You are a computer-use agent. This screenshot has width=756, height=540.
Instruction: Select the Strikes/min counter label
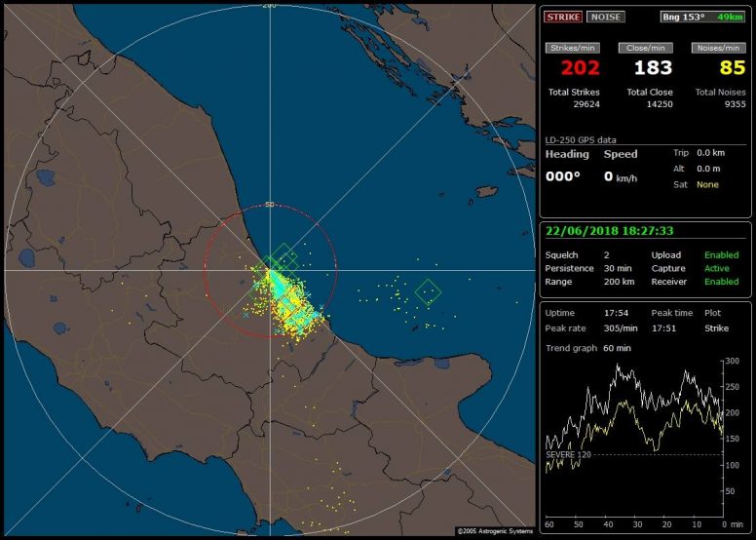(571, 48)
